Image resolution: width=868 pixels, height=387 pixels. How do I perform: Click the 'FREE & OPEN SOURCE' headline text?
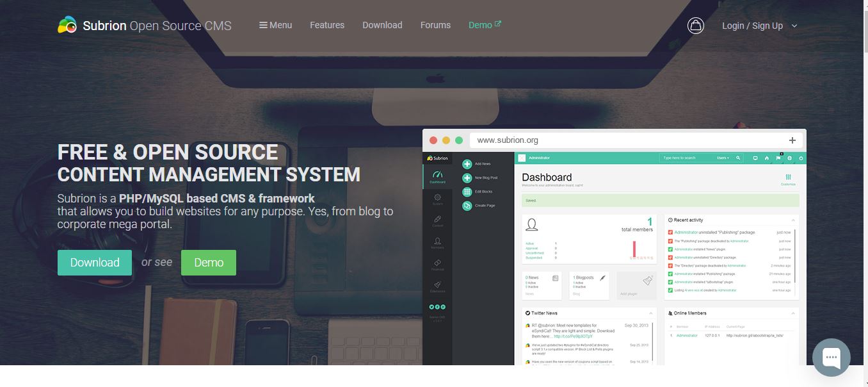(168, 152)
